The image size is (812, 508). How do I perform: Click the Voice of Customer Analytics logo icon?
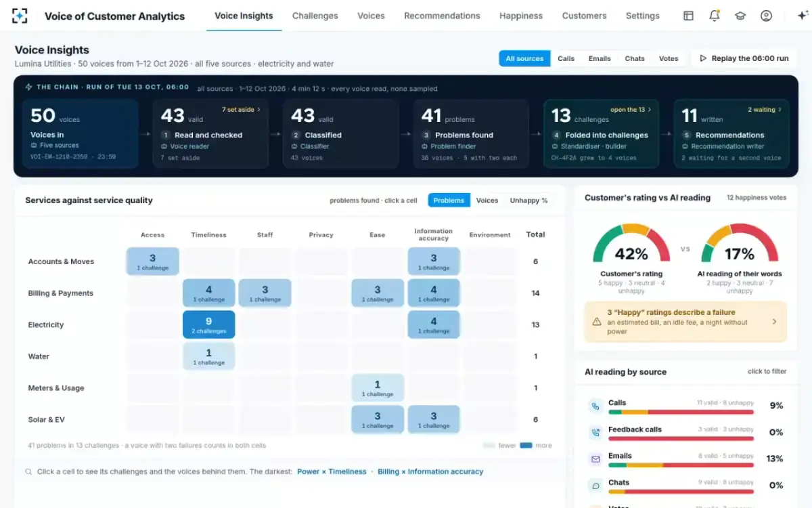[20, 16]
